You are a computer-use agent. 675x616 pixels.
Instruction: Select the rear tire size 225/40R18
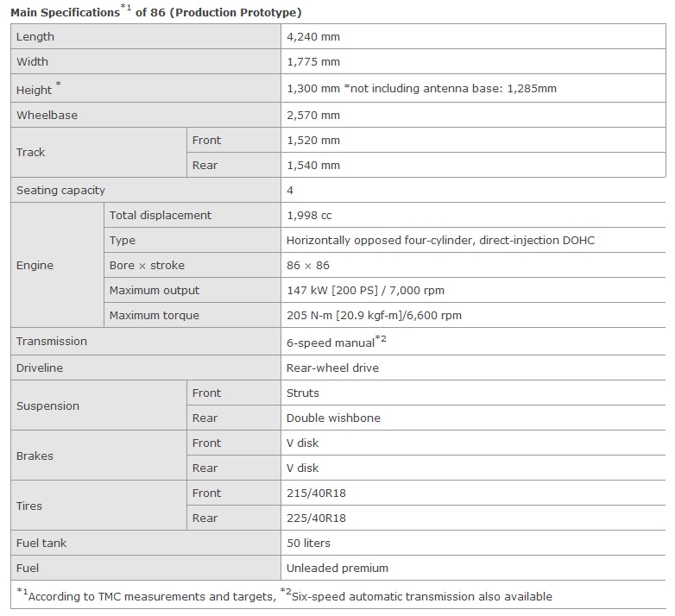[x=316, y=518]
